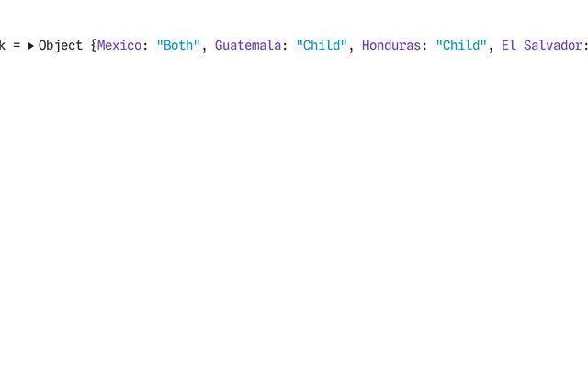Viewport: 588px width, 368px height.
Task: Click the colon after Mexico
Action: point(145,46)
